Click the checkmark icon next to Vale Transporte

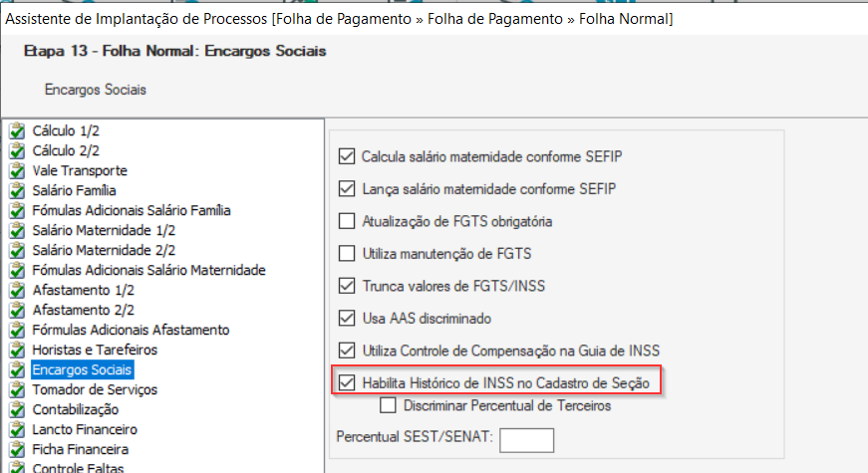[16, 171]
